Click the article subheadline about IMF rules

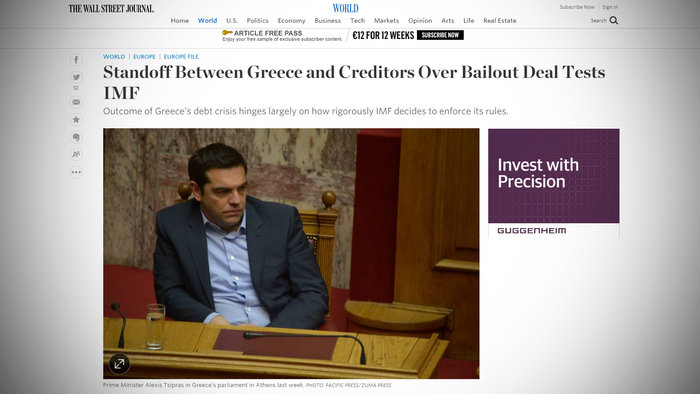click(x=305, y=111)
